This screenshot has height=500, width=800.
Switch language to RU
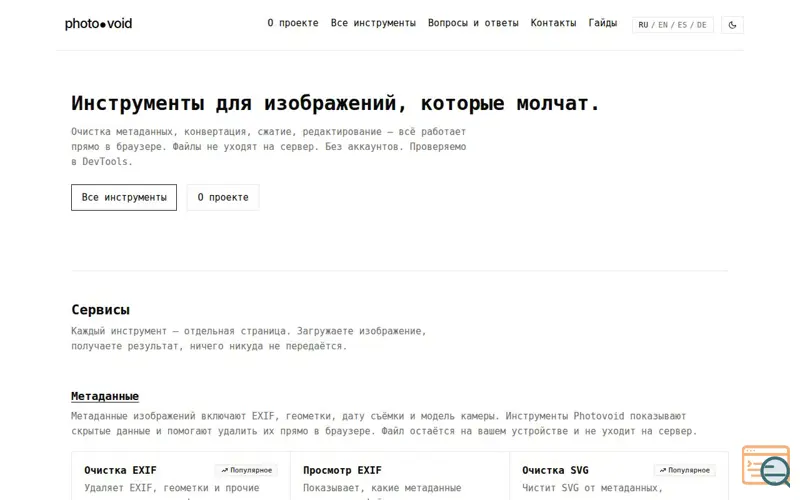tap(643, 25)
